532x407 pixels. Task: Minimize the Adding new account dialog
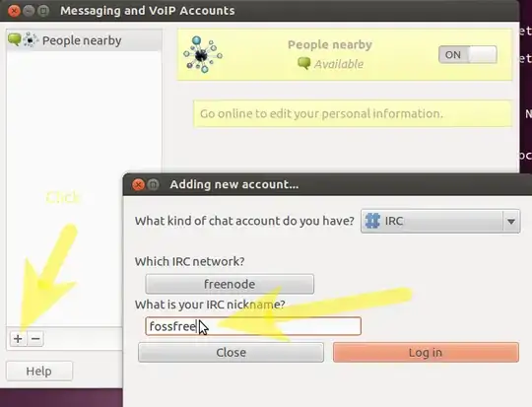(x=154, y=184)
